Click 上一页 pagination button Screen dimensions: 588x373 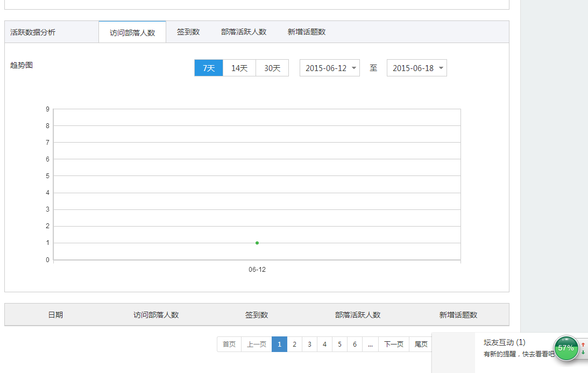(257, 344)
